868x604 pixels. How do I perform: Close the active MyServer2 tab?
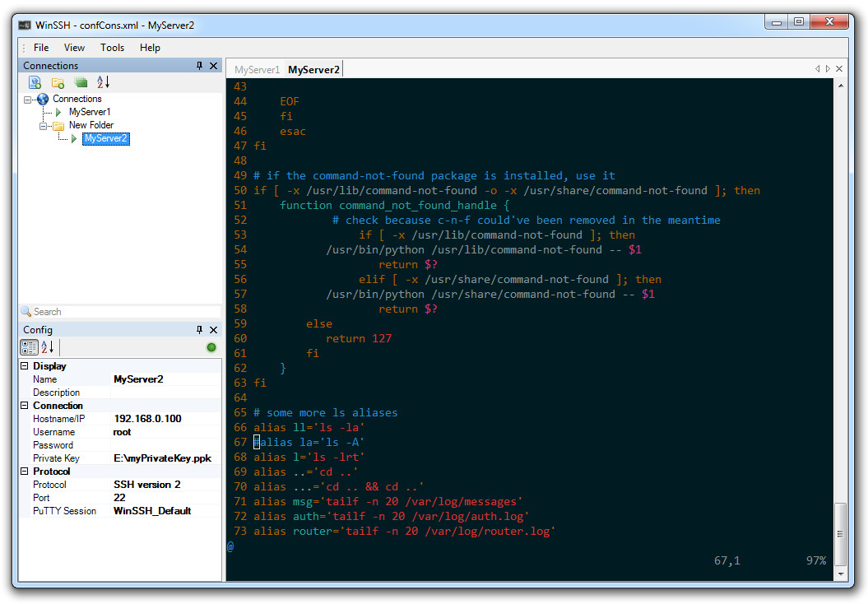pos(839,68)
